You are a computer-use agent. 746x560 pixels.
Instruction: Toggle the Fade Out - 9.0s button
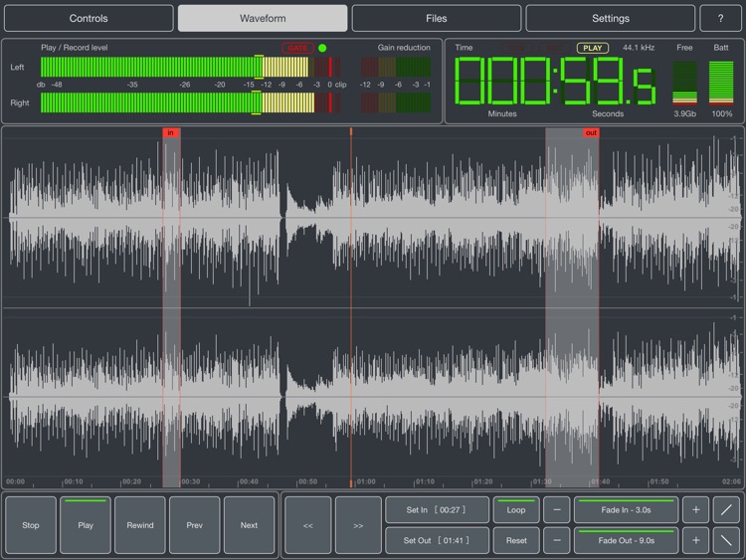point(626,540)
